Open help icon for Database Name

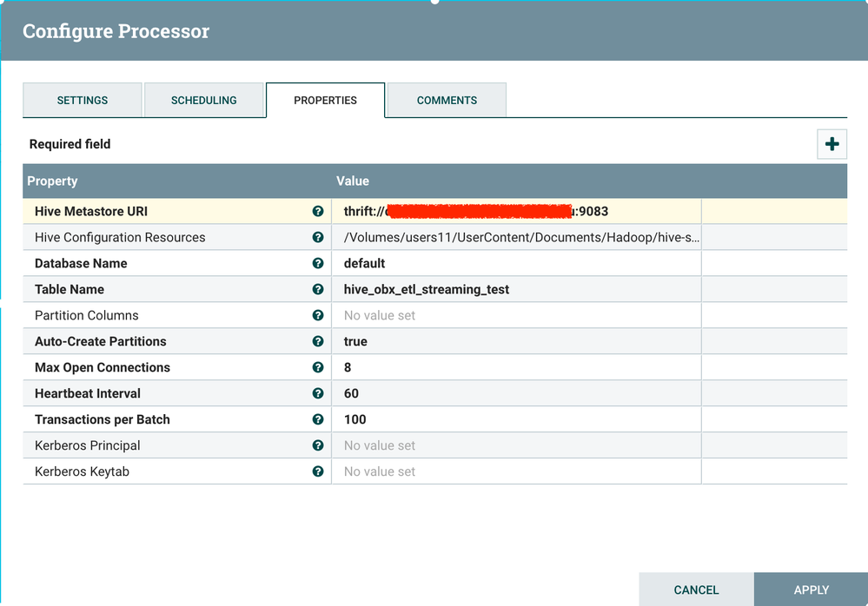[318, 263]
